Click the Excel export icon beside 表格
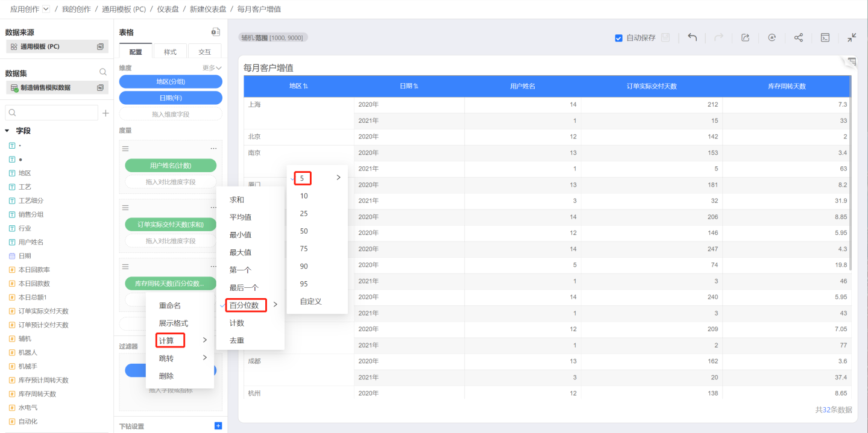 (215, 32)
